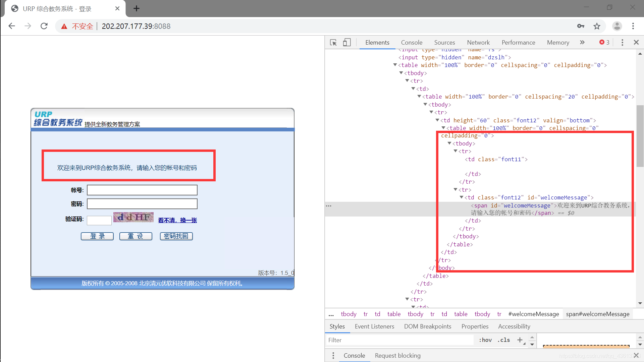This screenshot has width=644, height=362.
Task: Click the browser forward arrow
Action: (28, 26)
